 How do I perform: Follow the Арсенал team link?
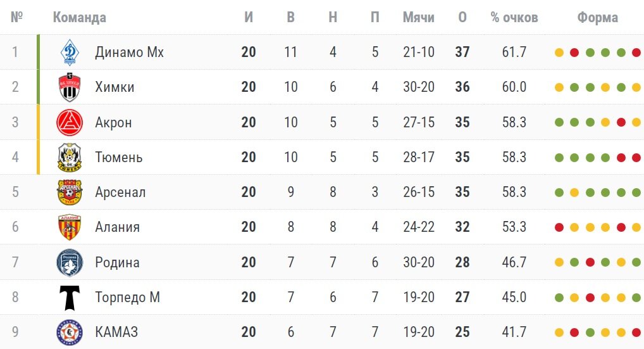(120, 192)
